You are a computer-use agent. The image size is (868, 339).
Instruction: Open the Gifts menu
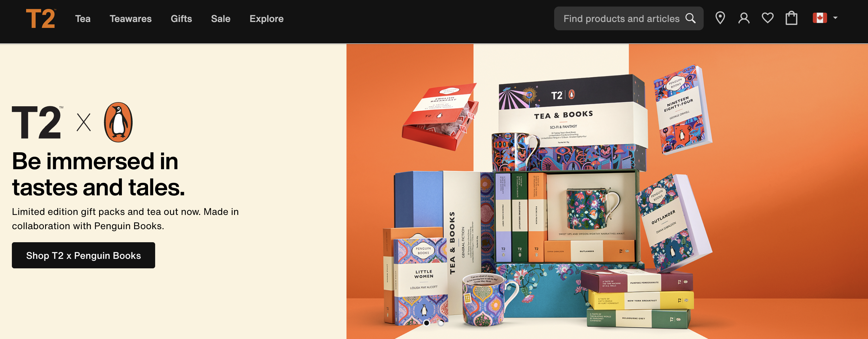181,18
